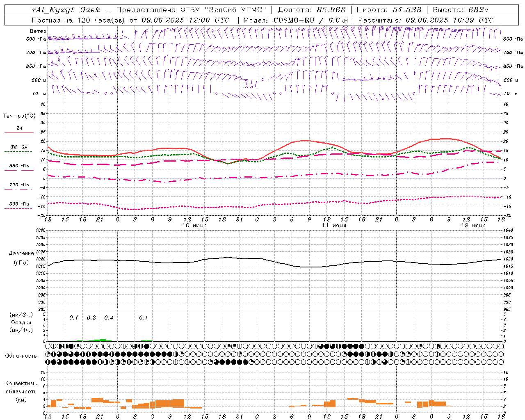Click the model label COSMO-RU / 6.6км

tap(311, 20)
